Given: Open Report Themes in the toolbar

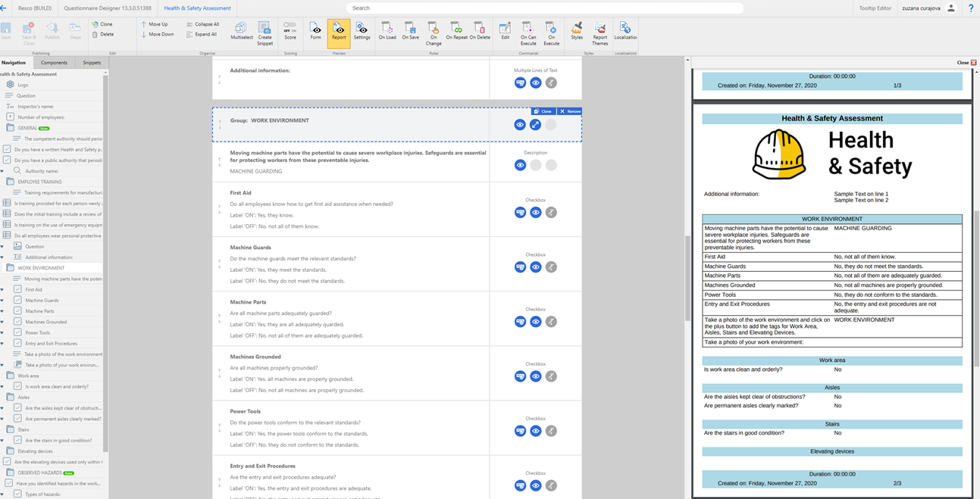Looking at the screenshot, I should (x=600, y=34).
